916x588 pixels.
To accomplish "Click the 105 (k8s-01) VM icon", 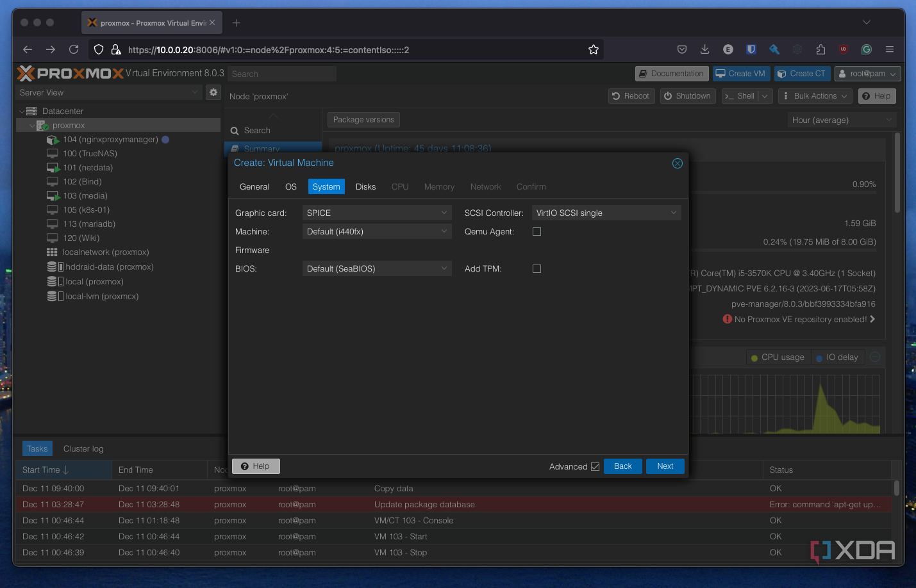I will tap(53, 210).
